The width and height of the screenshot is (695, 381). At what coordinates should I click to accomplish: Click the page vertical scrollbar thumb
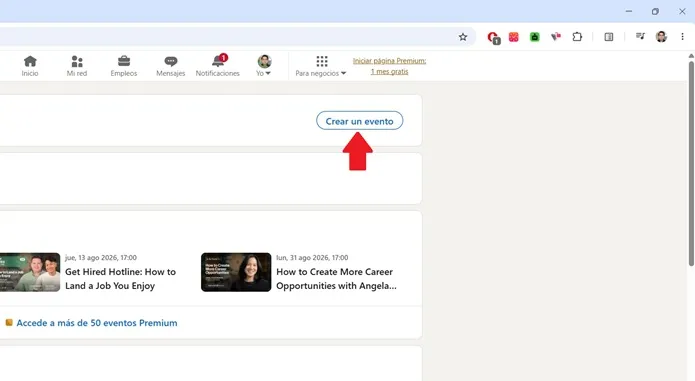click(691, 163)
